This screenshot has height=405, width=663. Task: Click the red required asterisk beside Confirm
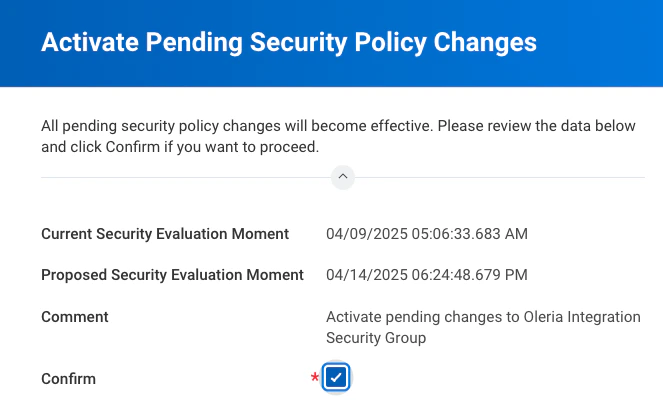[x=315, y=377]
